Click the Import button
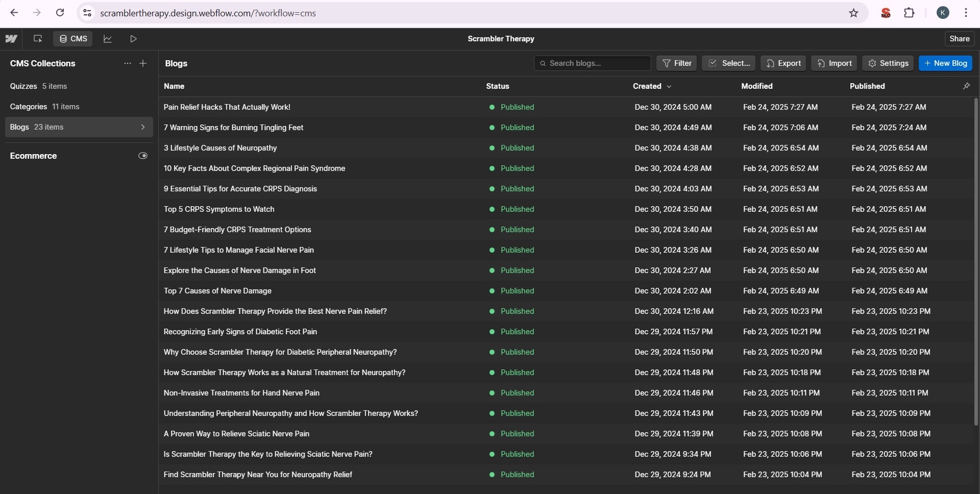980x494 pixels. click(x=834, y=63)
